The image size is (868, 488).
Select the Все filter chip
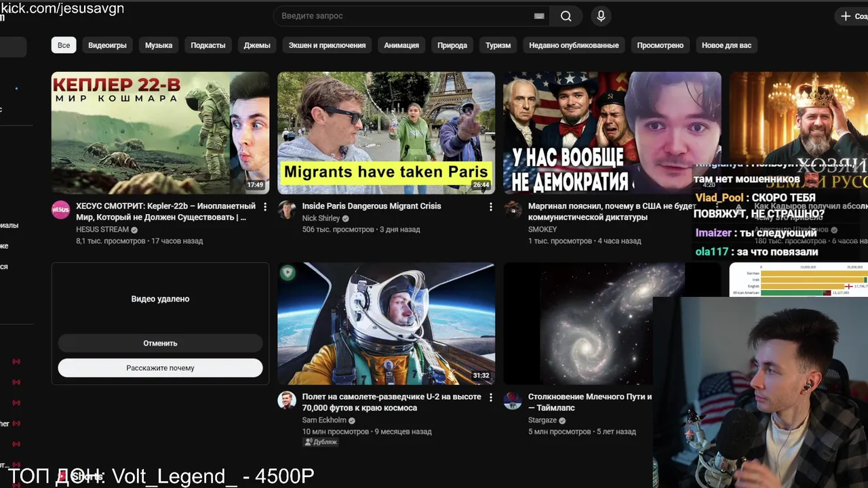coord(64,45)
